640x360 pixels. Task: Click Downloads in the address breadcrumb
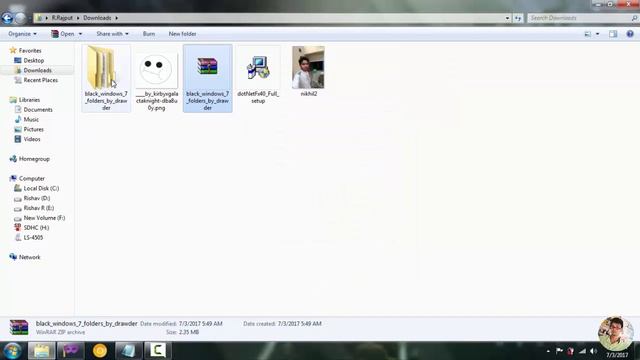click(97, 18)
